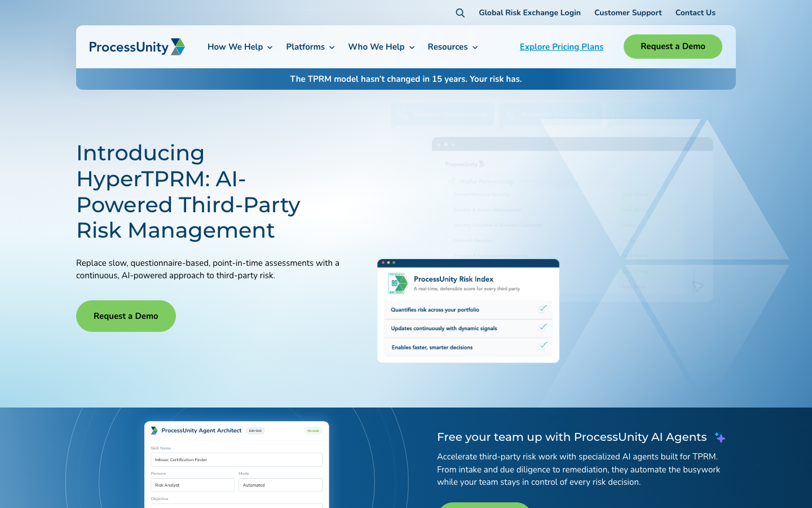Click the ProcessUnity Risk Index card title
This screenshot has width=812, height=508.
click(453, 279)
